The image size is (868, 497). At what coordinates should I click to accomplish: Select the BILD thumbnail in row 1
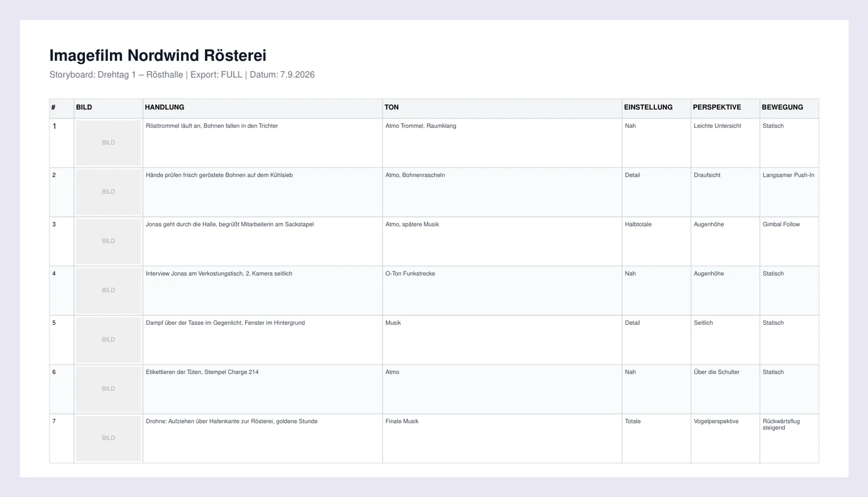pos(108,143)
